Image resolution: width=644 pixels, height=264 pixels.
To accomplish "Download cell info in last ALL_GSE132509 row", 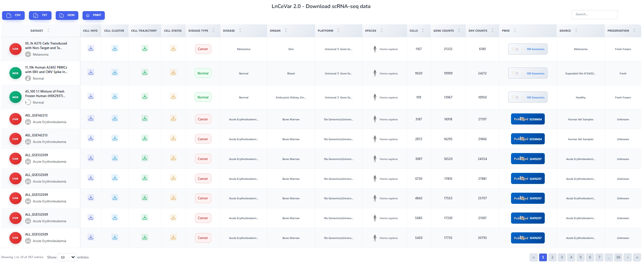I will pyautogui.click(x=91, y=238).
